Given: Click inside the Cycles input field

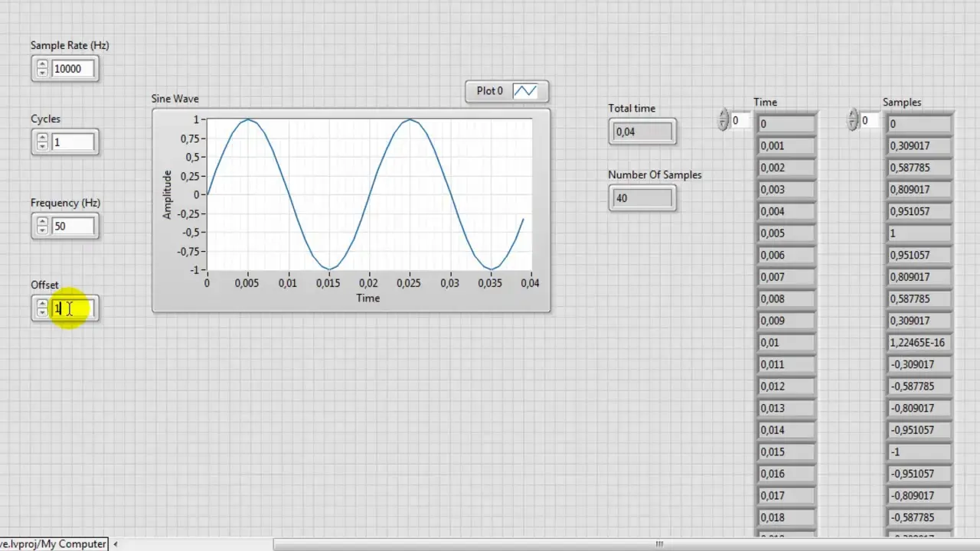Looking at the screenshot, I should click(73, 142).
